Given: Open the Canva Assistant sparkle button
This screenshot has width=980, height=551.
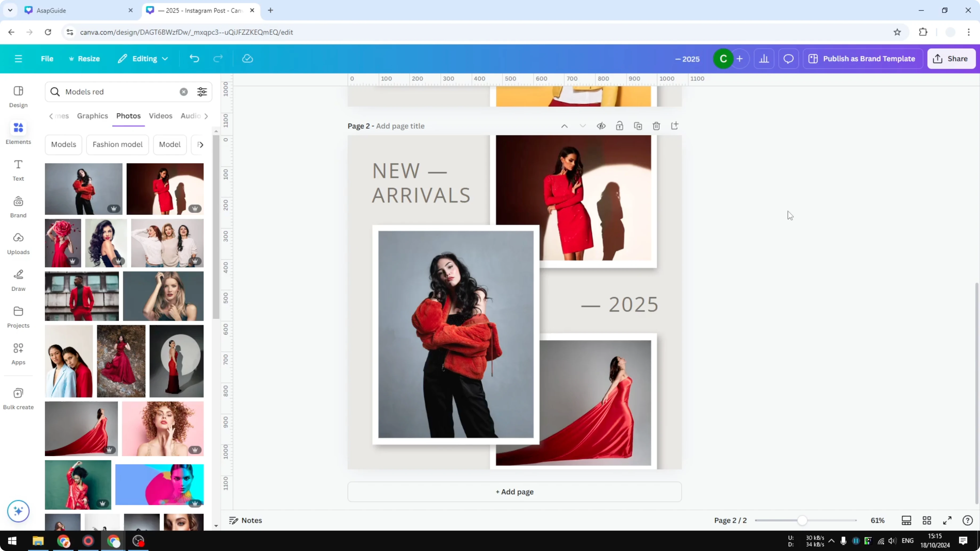Looking at the screenshot, I should 18,511.
